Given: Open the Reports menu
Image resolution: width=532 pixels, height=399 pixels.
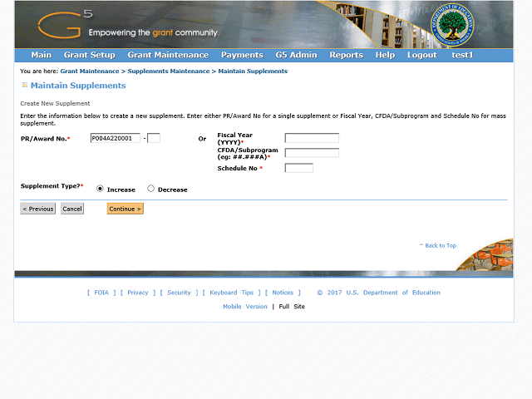Looking at the screenshot, I should coord(346,55).
